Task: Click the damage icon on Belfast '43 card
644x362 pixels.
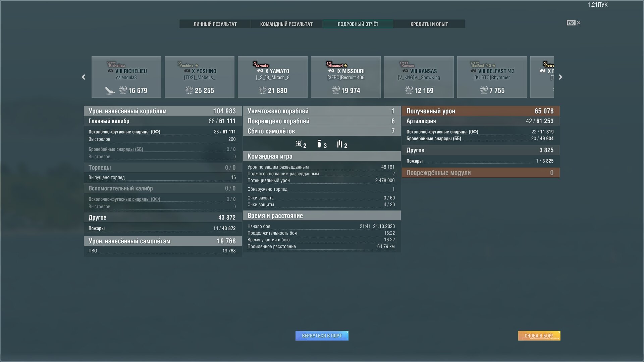Action: [x=484, y=90]
